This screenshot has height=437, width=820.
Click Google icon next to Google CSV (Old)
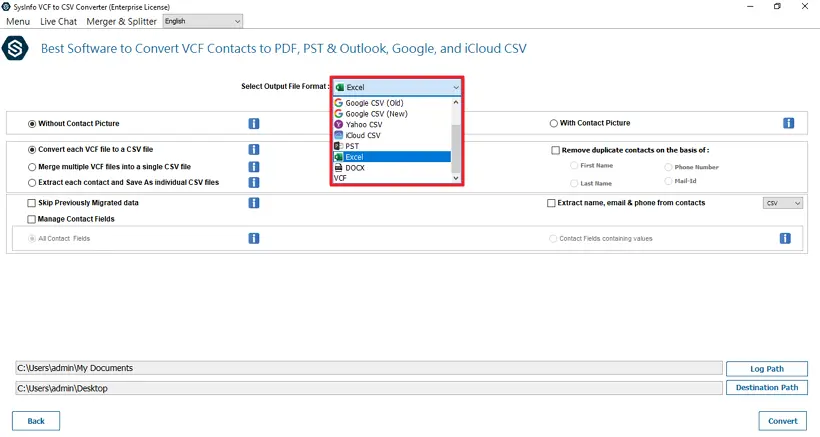(338, 103)
